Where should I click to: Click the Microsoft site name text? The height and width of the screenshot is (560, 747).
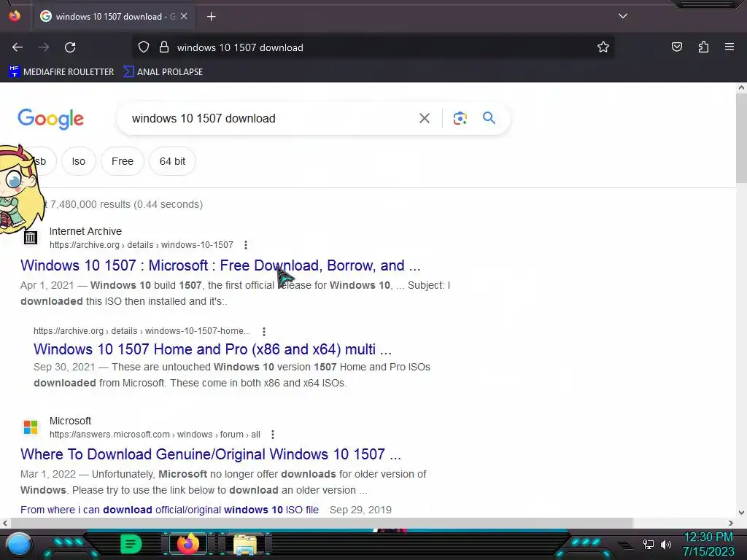tap(71, 421)
